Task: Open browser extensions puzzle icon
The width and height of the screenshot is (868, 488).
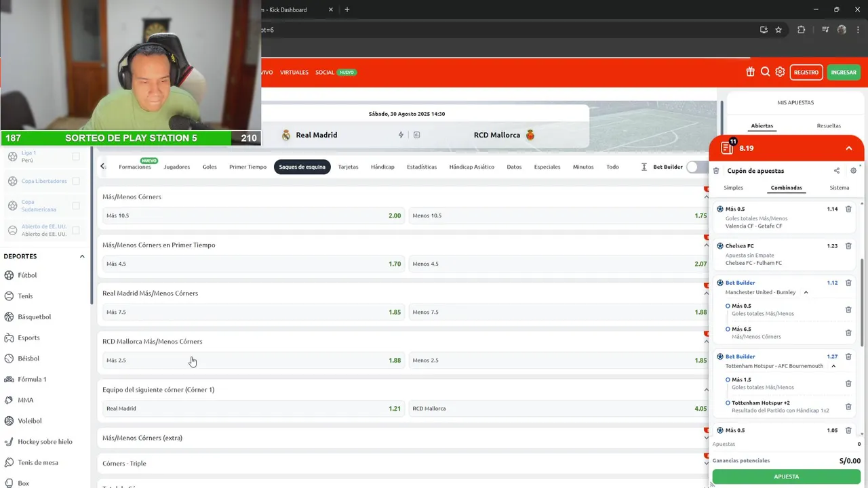Action: point(802,30)
